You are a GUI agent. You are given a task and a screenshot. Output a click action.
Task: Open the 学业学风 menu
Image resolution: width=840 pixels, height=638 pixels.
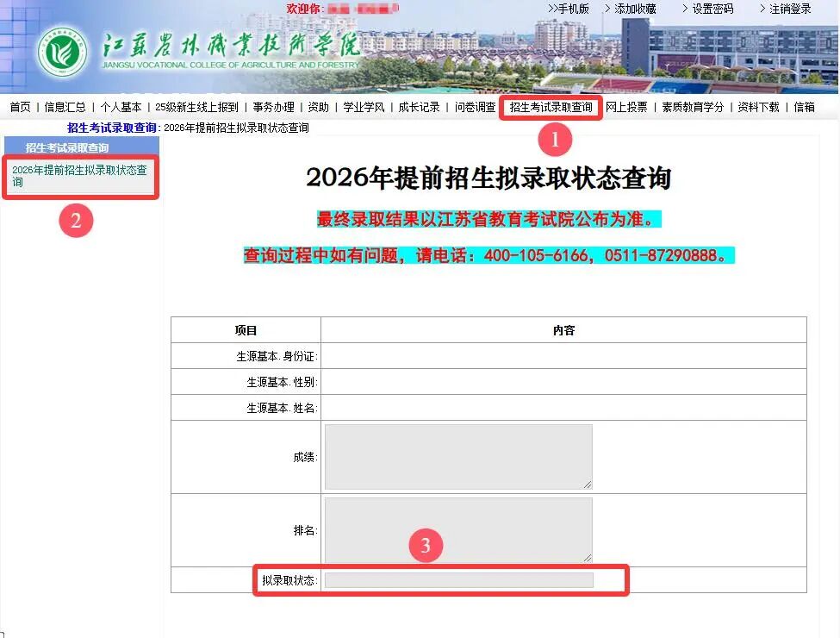click(364, 107)
